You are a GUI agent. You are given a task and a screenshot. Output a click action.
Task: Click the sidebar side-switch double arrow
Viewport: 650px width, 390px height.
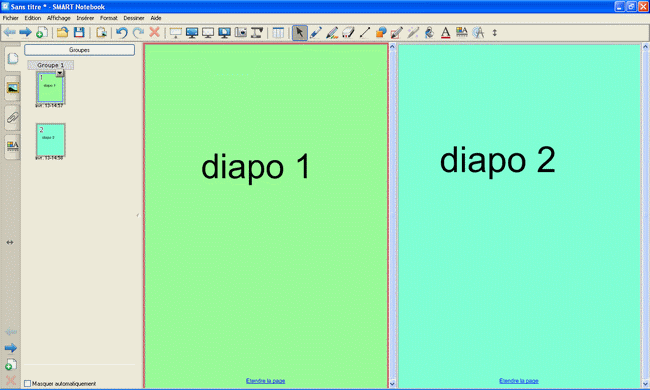coord(10,242)
